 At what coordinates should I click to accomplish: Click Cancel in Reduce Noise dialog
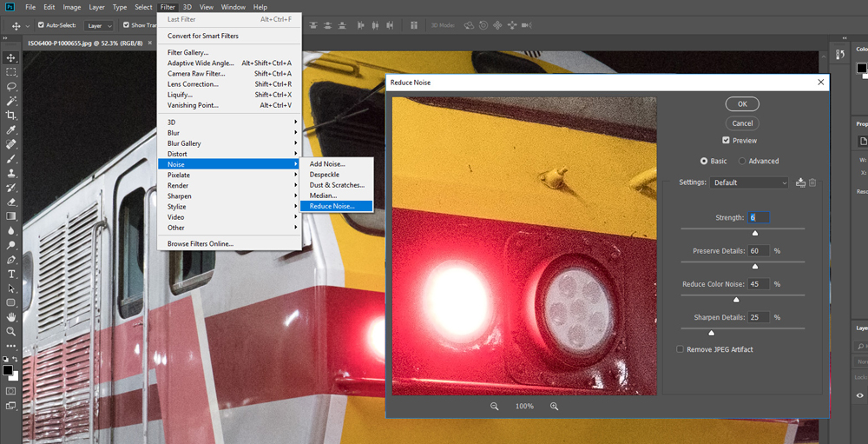[x=742, y=123]
